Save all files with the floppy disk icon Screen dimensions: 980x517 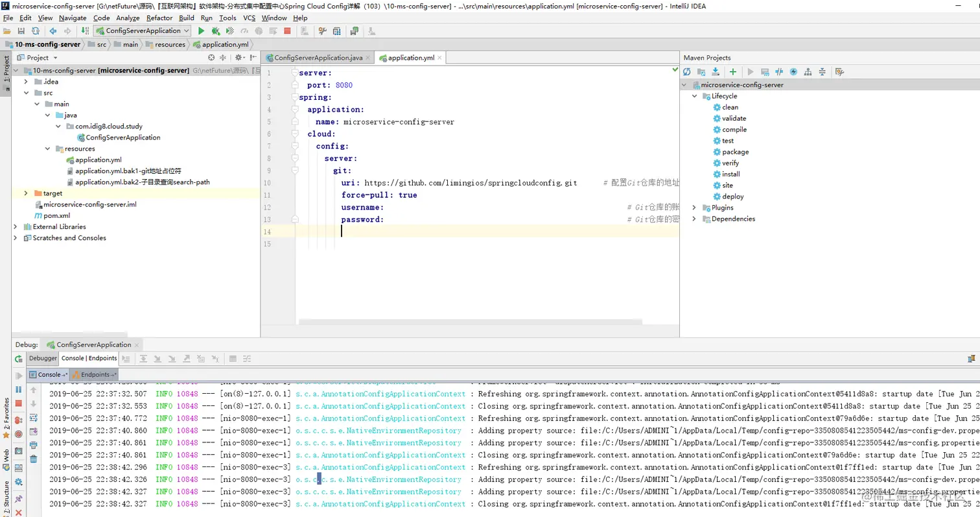coord(21,30)
